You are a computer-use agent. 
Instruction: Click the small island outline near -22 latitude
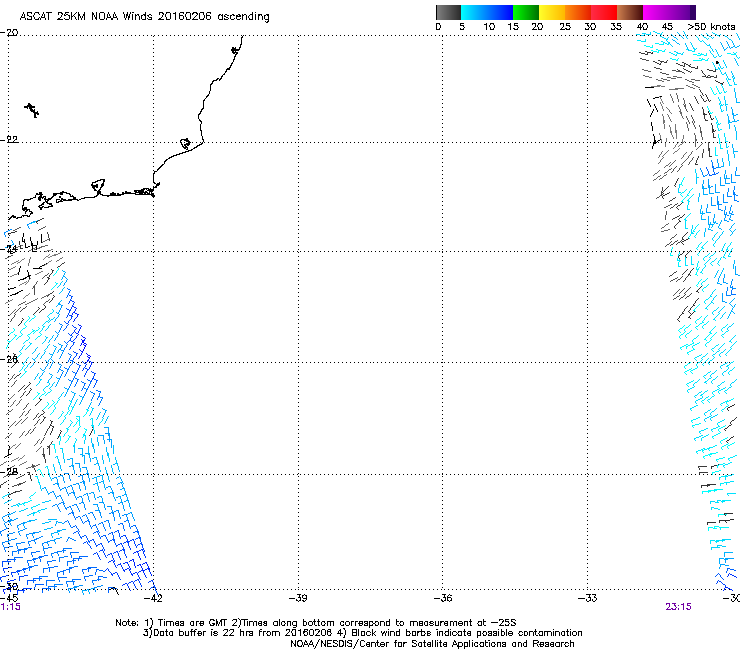pyautogui.click(x=186, y=143)
